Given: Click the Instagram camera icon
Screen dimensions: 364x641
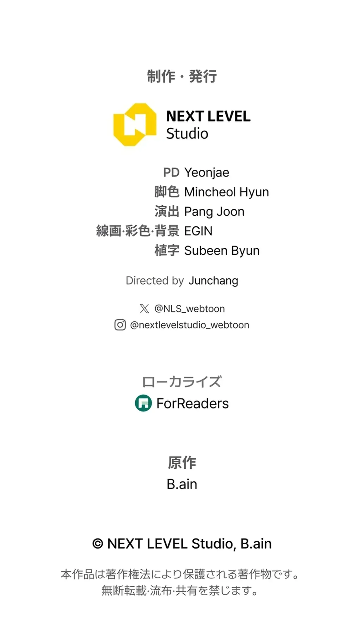Looking at the screenshot, I should pos(120,325).
